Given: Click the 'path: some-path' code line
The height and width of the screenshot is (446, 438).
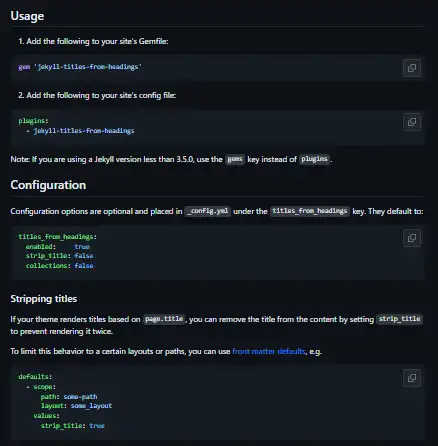Looking at the screenshot, I should (69, 397).
